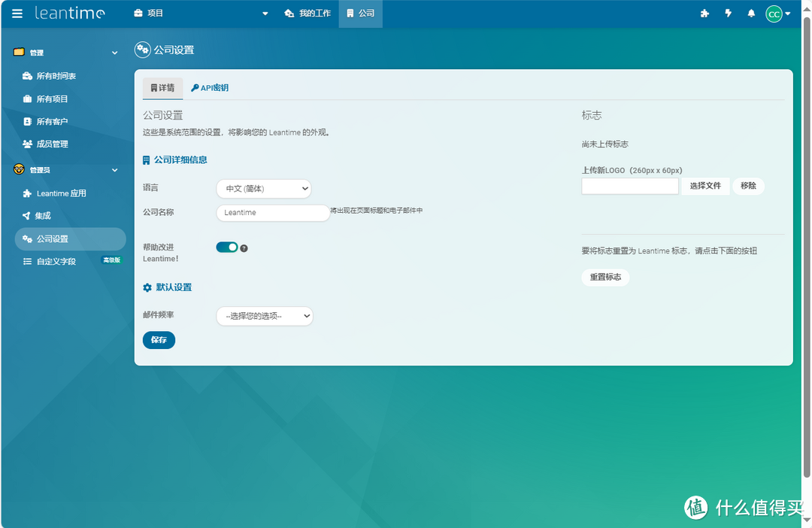Open notifications via the bell icon
Viewport: 812px width, 528px height.
pyautogui.click(x=751, y=13)
